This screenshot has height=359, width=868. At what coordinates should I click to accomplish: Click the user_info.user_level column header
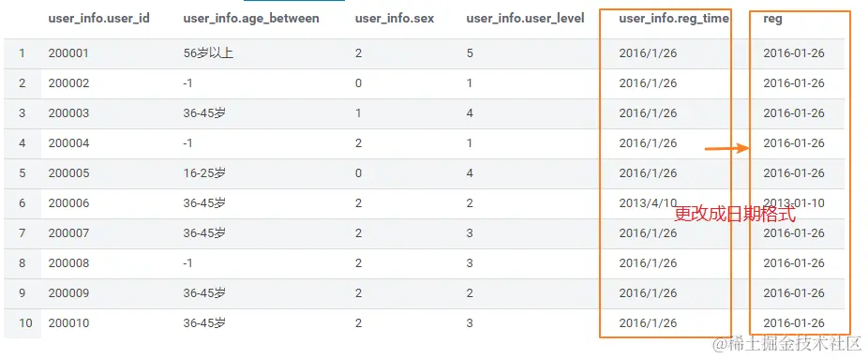525,18
